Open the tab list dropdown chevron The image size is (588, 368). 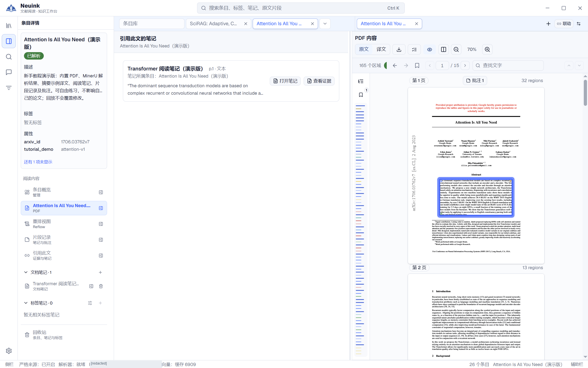click(325, 24)
